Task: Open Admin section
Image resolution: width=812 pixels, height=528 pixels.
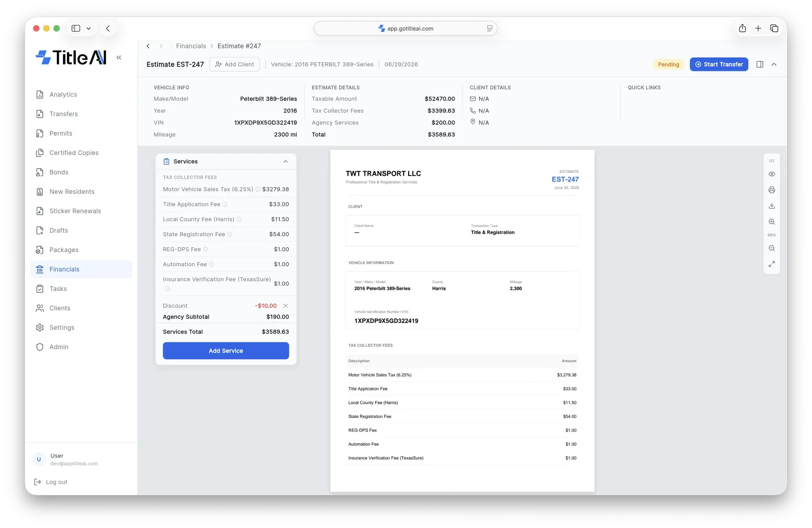Action: click(59, 347)
